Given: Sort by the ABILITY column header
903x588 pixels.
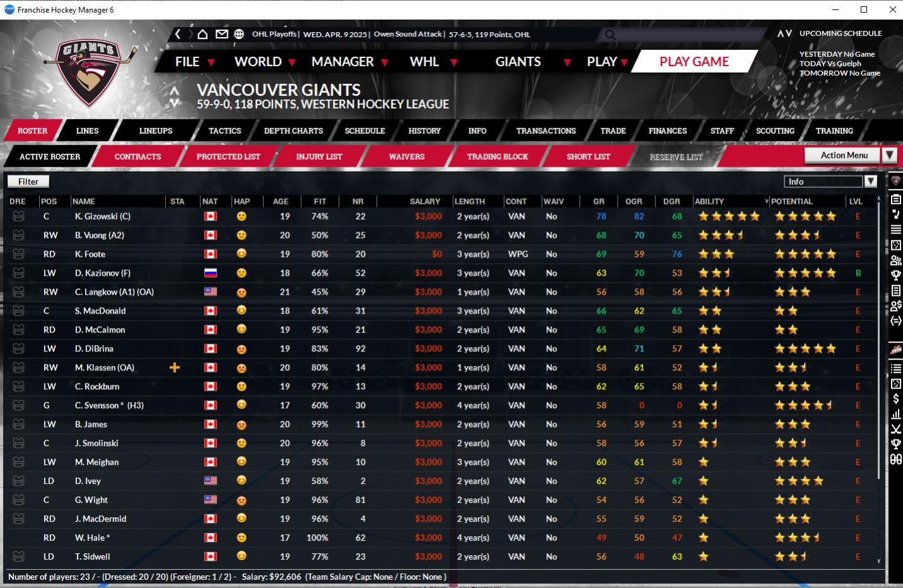Looking at the screenshot, I should click(x=731, y=201).
